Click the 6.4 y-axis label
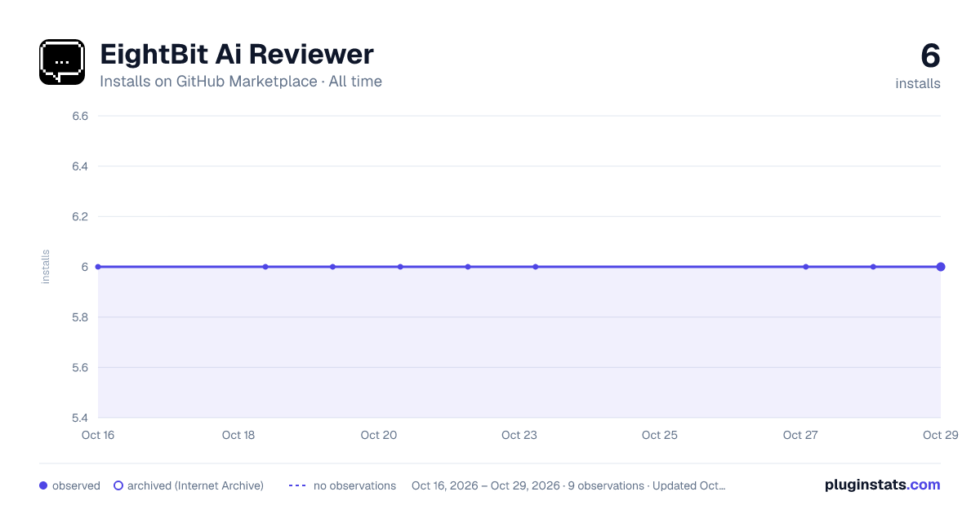The height and width of the screenshot is (514, 980). 80,166
